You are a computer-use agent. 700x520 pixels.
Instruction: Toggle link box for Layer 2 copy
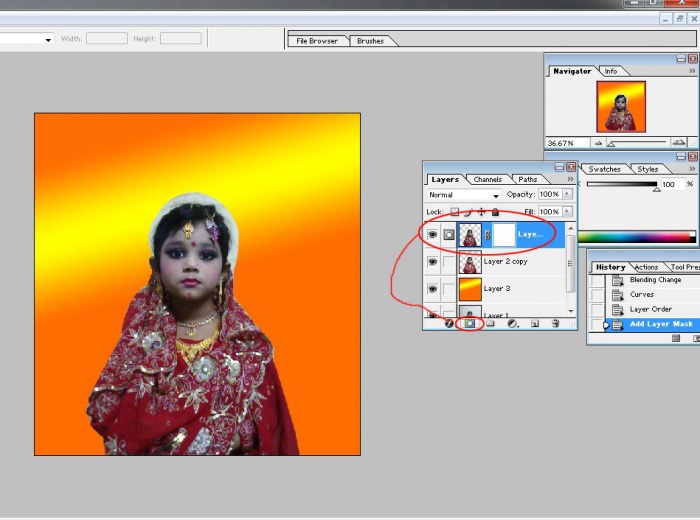pos(449,262)
